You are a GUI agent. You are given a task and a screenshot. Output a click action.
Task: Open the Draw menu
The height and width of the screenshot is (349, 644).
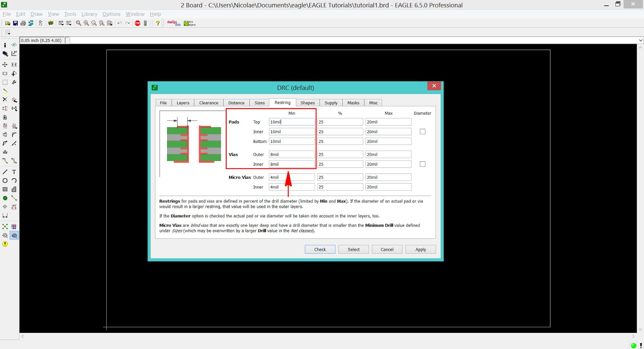pos(37,14)
